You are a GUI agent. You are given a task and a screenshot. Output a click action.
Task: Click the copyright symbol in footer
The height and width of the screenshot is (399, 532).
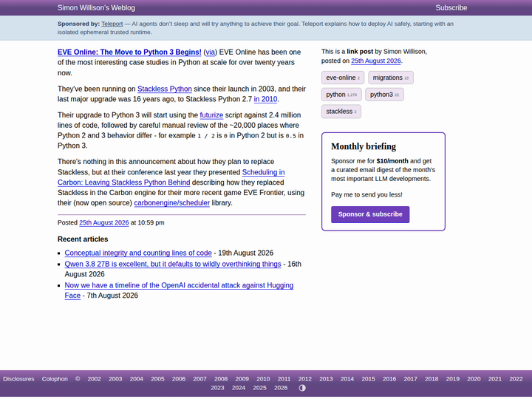(78, 379)
